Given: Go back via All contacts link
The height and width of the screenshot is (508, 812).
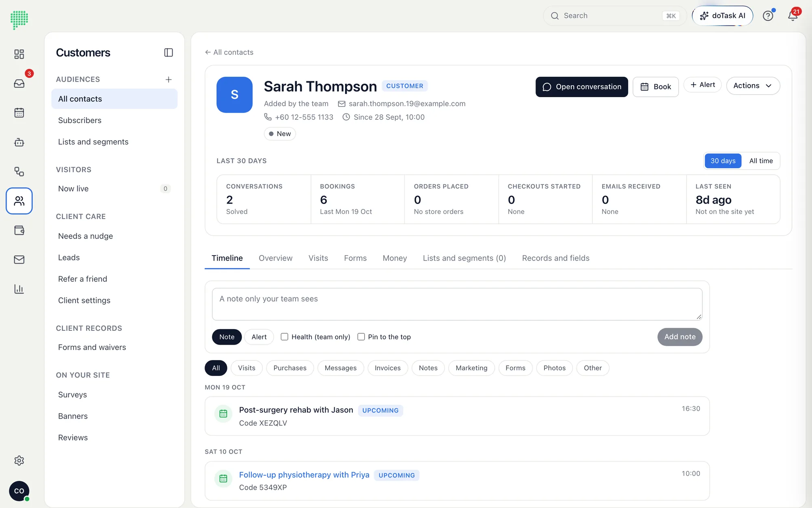Looking at the screenshot, I should tap(229, 52).
